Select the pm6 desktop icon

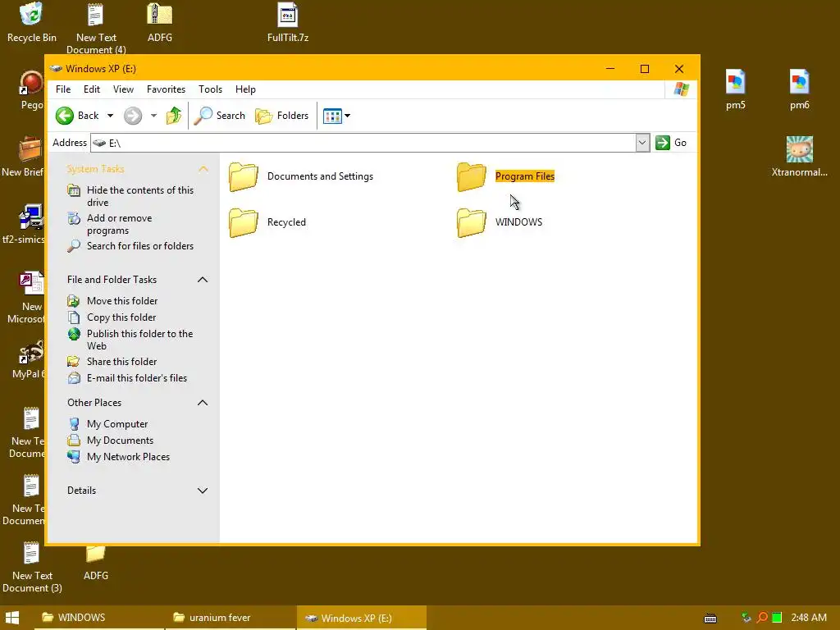pyautogui.click(x=799, y=89)
